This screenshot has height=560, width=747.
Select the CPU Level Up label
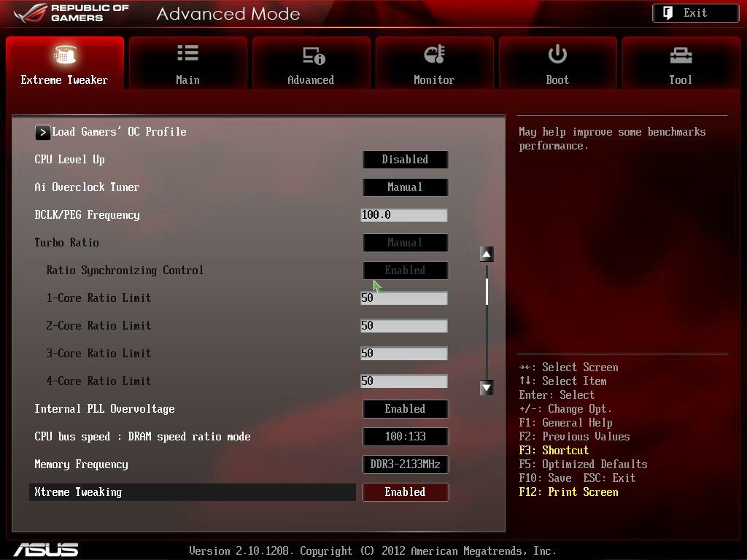coord(69,160)
